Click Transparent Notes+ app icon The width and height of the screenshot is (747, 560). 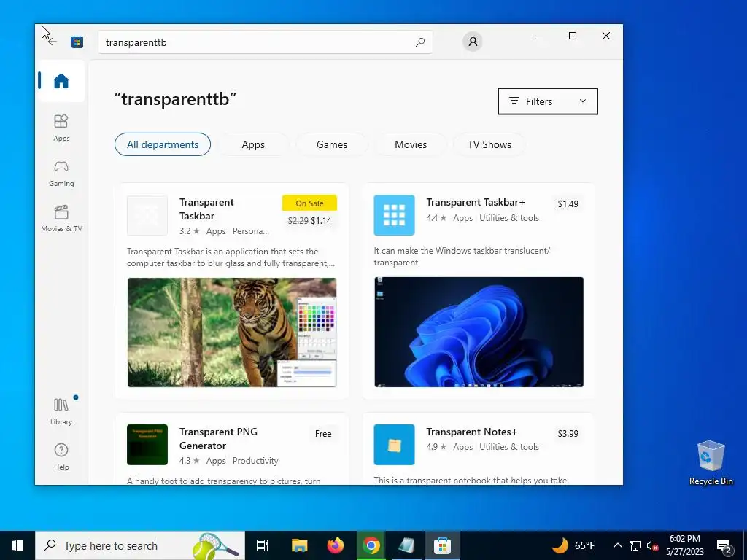pos(394,444)
